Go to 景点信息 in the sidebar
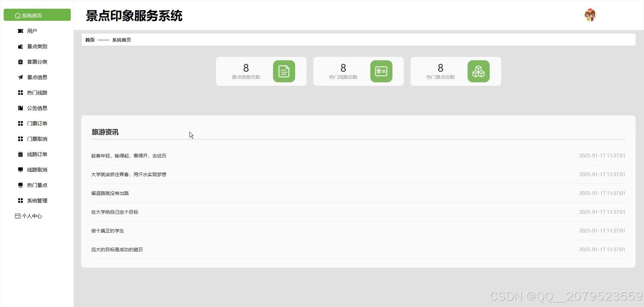This screenshot has width=644, height=307. click(37, 77)
